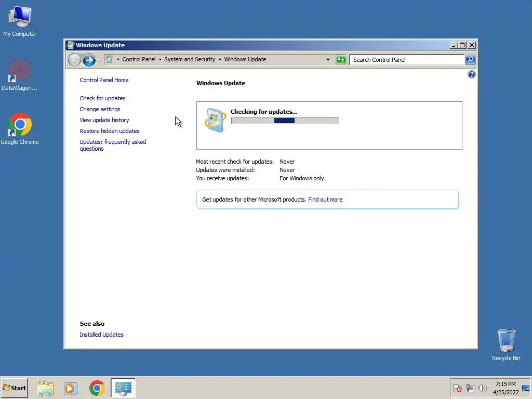Click the Checking for updates progress bar
Viewport: 532px width, 399px height.
285,121
